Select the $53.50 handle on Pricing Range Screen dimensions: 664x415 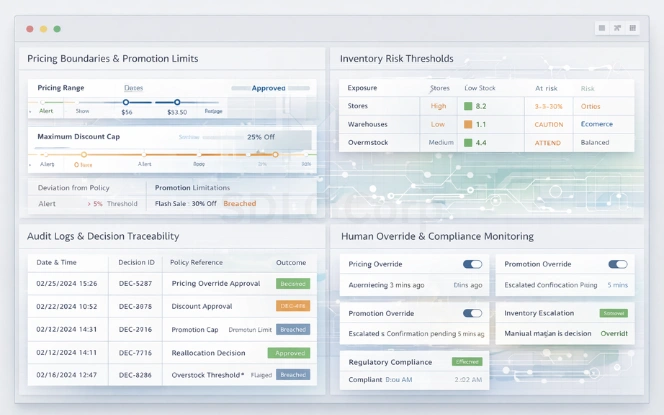click(177, 102)
